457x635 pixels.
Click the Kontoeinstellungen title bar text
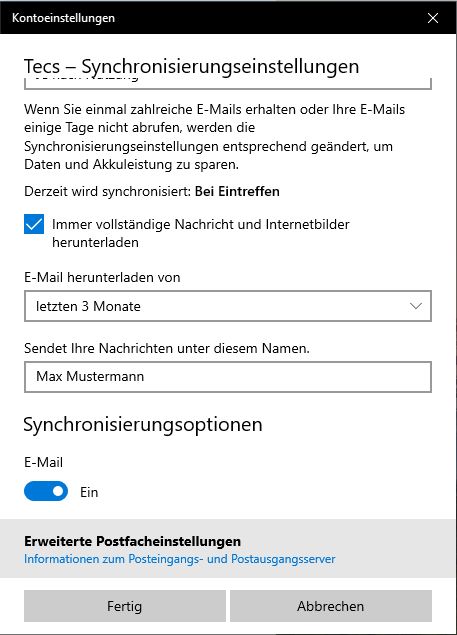pyautogui.click(x=64, y=18)
